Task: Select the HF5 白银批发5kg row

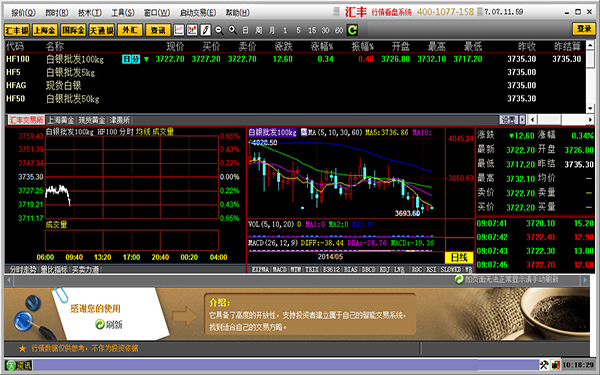Action: 295,72
